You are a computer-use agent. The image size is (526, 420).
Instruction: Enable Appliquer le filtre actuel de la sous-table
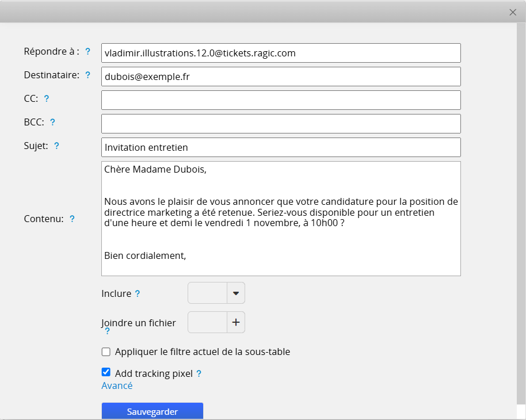pyautogui.click(x=106, y=352)
